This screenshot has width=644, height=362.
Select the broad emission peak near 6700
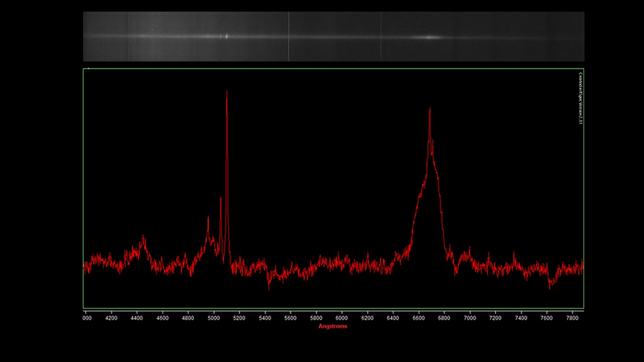[x=429, y=180]
